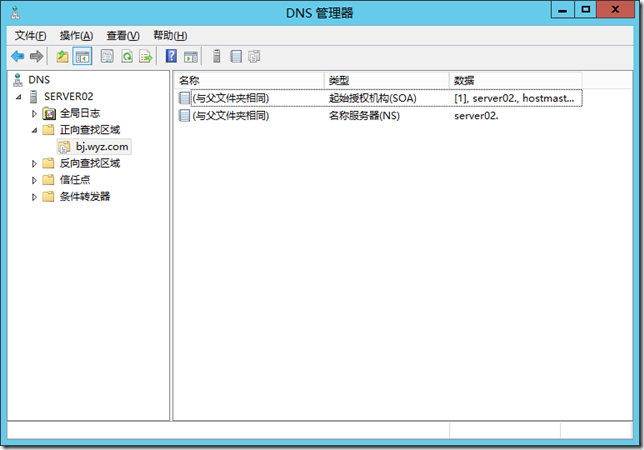
Task: Sort by the 数据 column header
Action: (x=515, y=80)
